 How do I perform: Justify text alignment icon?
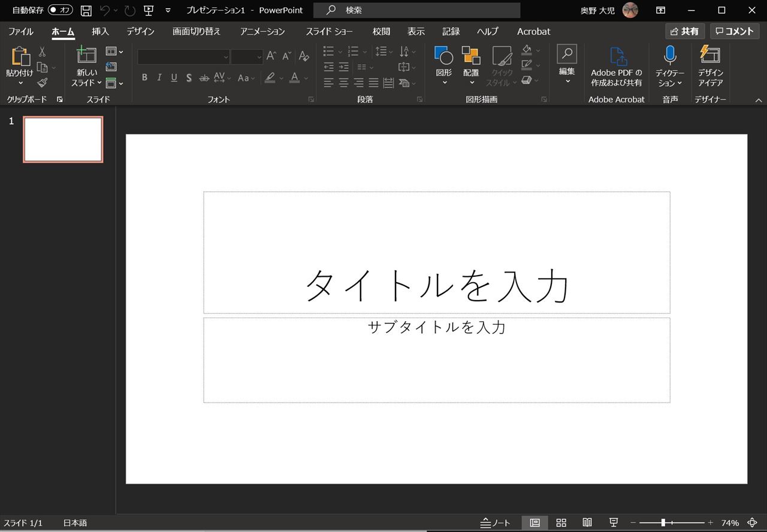point(373,83)
